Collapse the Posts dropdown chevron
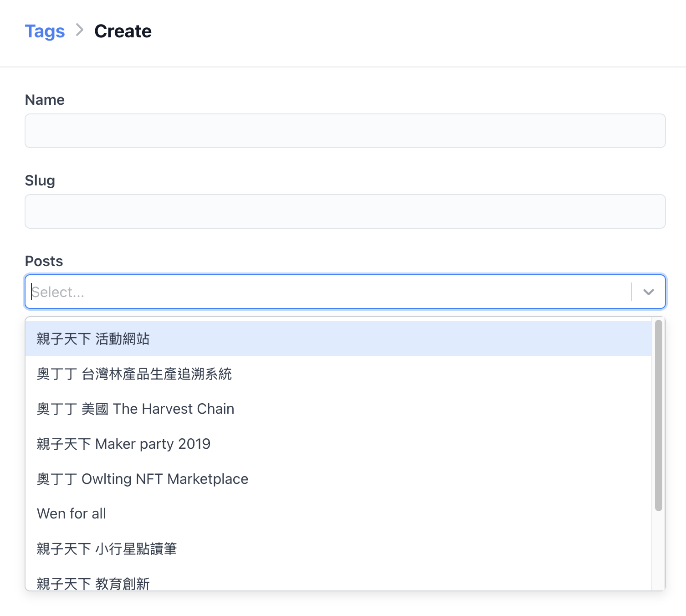Viewport: 686px width, 616px height. pyautogui.click(x=649, y=292)
